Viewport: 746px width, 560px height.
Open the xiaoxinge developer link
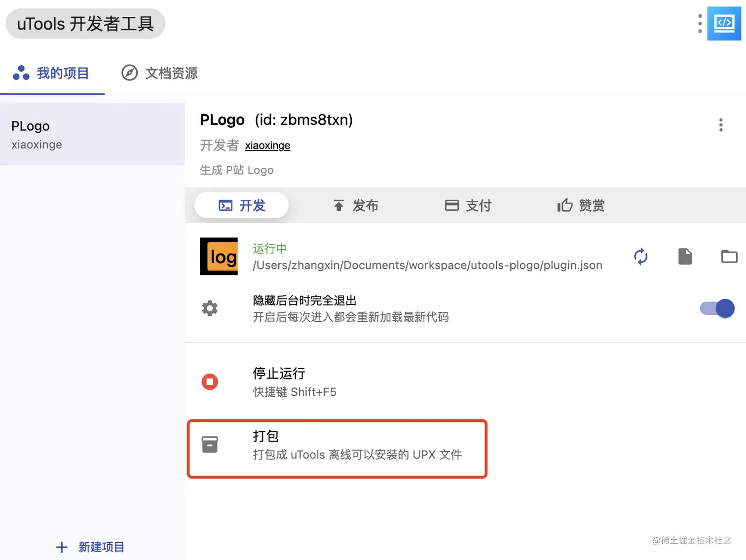tap(267, 146)
